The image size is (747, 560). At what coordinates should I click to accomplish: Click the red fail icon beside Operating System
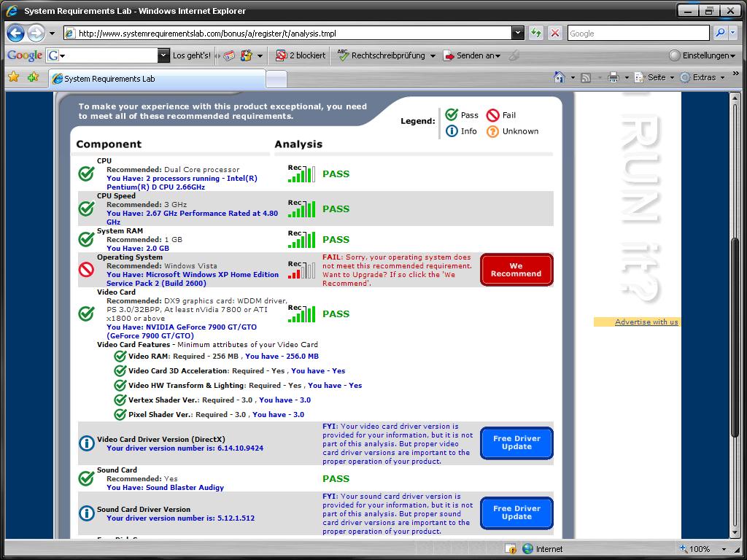coord(86,270)
